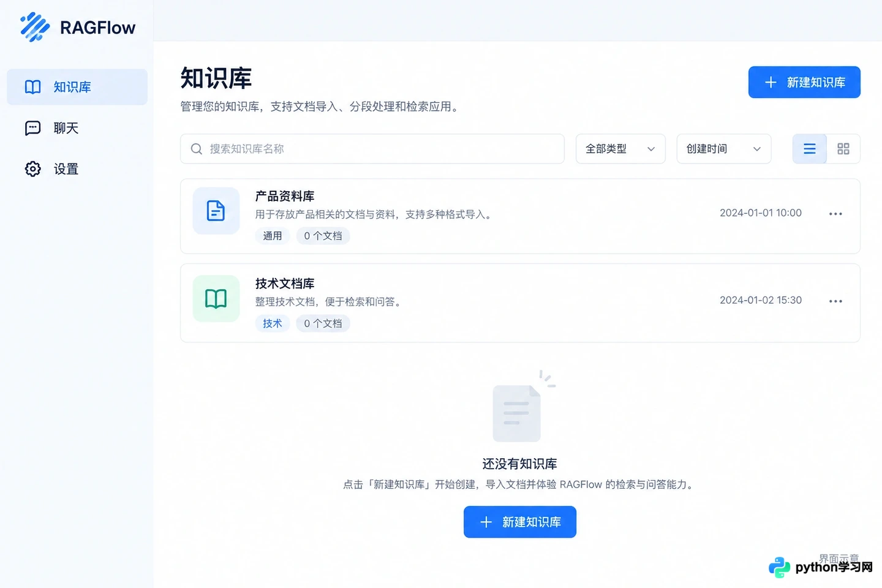Click the 技术 tag on 技术文档库
Screen dimensions: 882x588
coord(273,323)
